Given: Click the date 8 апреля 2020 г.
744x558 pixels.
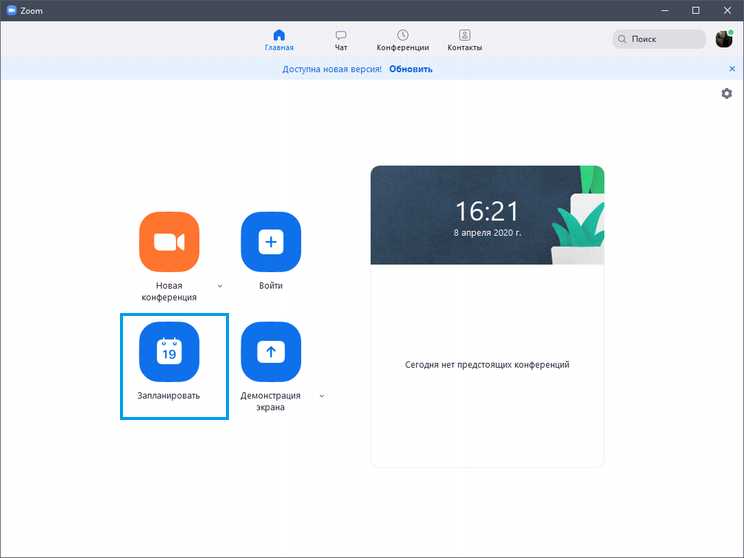Looking at the screenshot, I should pyautogui.click(x=487, y=233).
